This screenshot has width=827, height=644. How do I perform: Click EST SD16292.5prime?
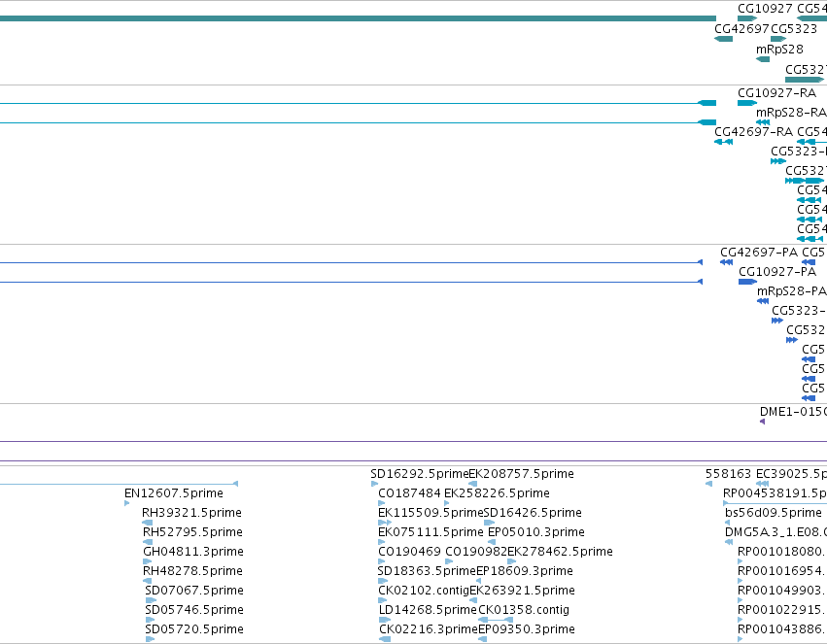[420, 474]
